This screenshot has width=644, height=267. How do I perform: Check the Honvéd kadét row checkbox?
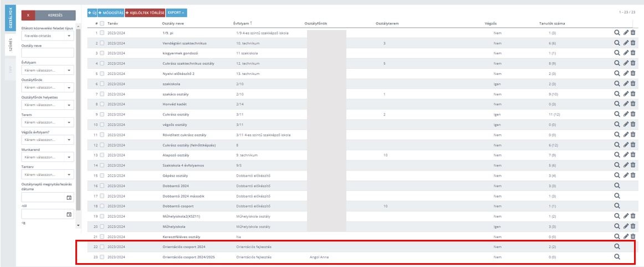102,104
